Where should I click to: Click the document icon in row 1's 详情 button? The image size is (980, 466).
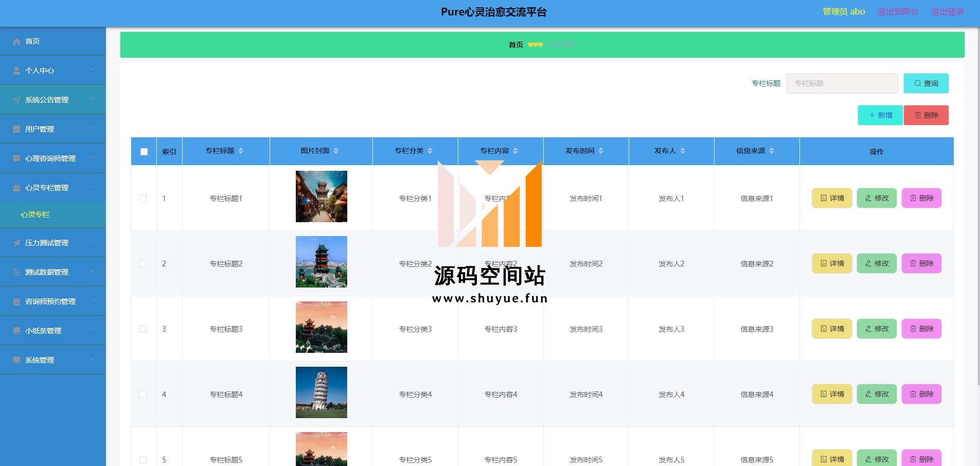(x=824, y=198)
